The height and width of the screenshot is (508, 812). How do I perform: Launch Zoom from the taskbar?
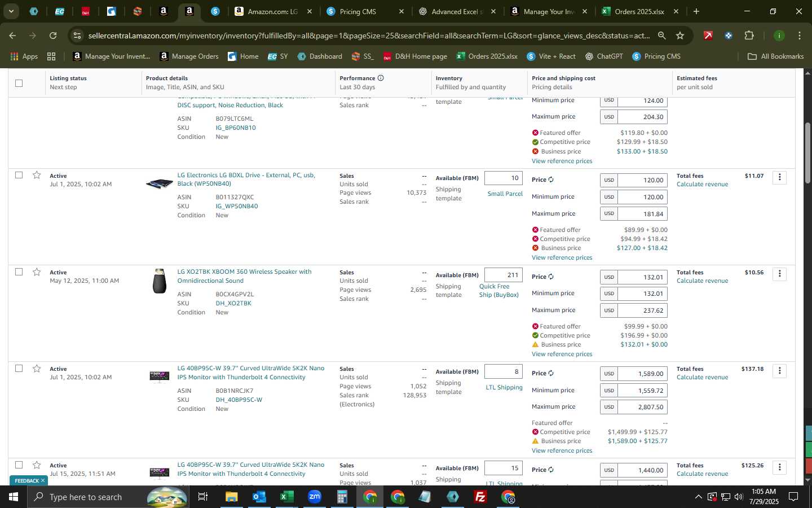pyautogui.click(x=315, y=497)
